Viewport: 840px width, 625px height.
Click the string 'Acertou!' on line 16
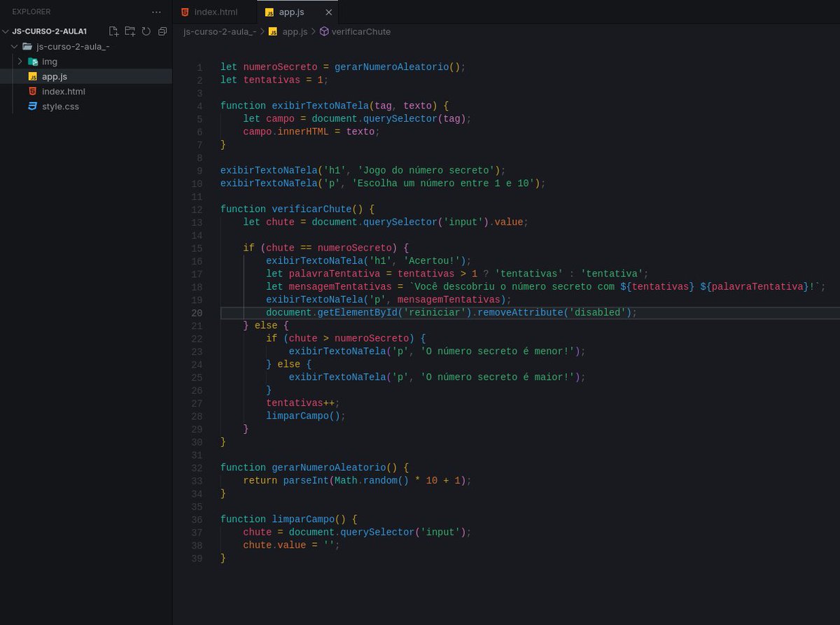(433, 261)
